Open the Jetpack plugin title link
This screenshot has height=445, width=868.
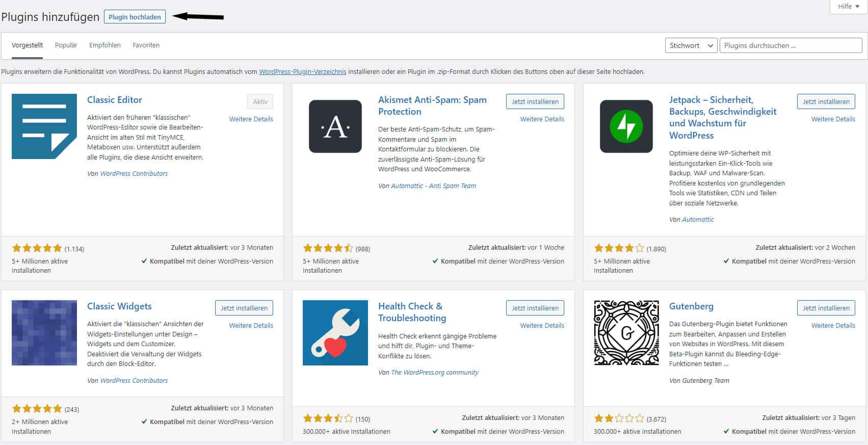tap(723, 118)
